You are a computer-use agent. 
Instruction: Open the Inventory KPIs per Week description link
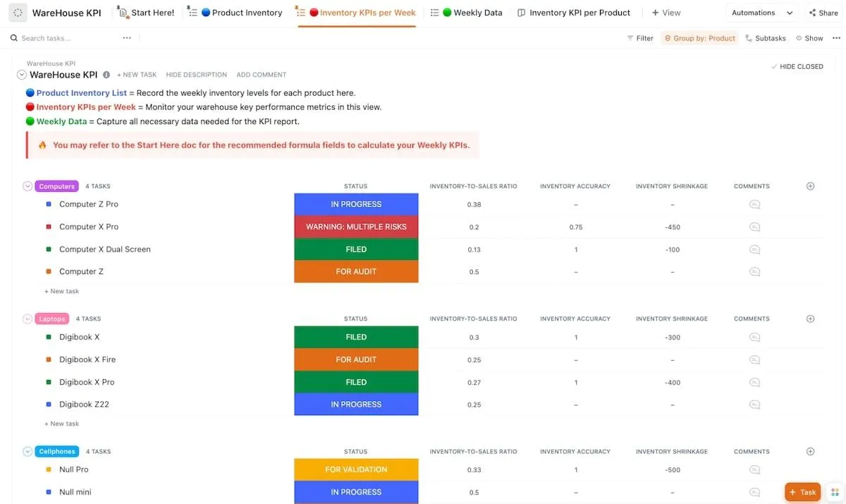tap(86, 107)
